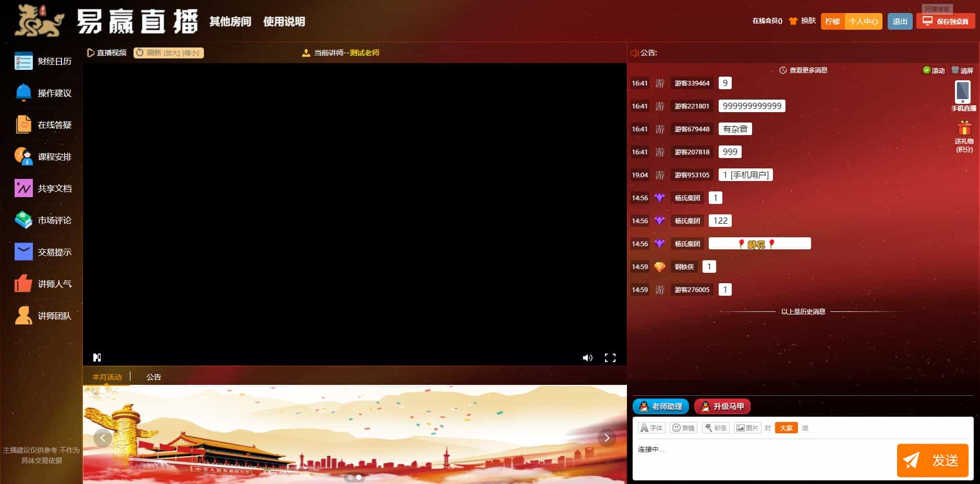Viewport: 980px width, 484px height.
Task: Click username 游客276005 in chat
Action: tap(692, 289)
